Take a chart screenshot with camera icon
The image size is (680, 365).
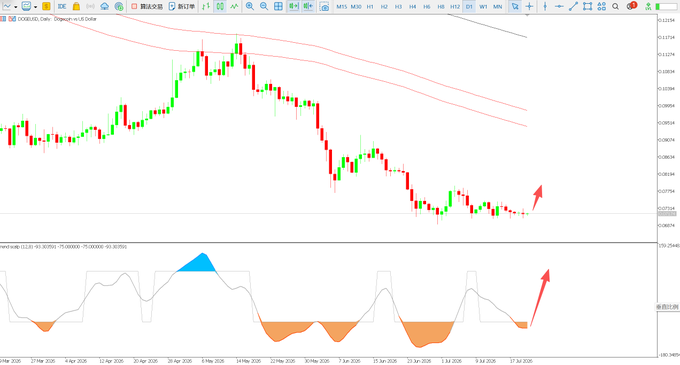(324, 6)
